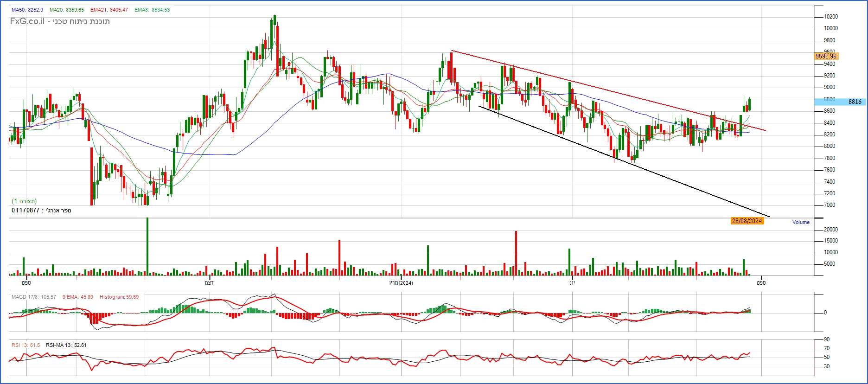Click the MACD 17/8: 105.57 label
This screenshot has width=868, height=384.
(x=34, y=297)
